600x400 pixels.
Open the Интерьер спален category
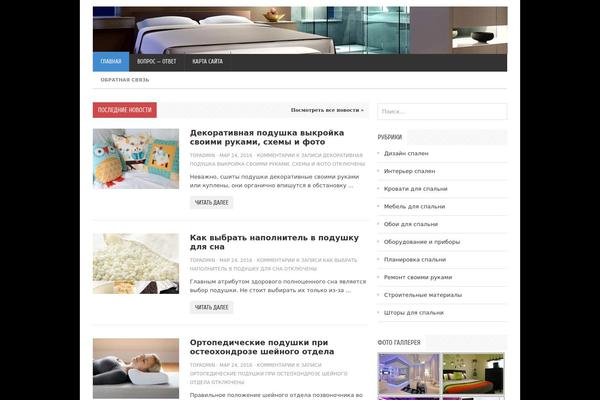[409, 171]
